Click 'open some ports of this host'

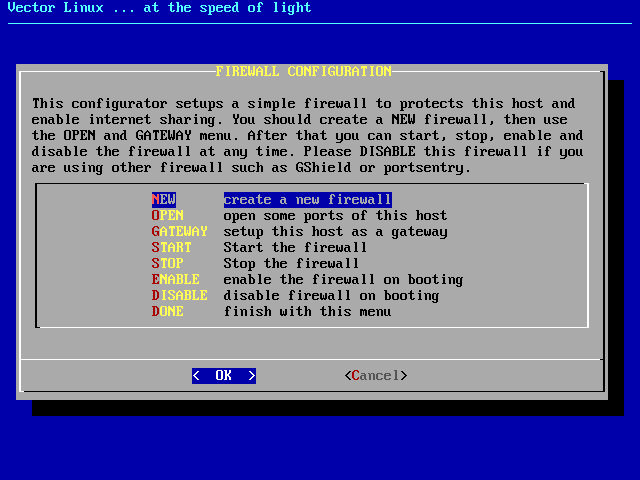click(335, 216)
